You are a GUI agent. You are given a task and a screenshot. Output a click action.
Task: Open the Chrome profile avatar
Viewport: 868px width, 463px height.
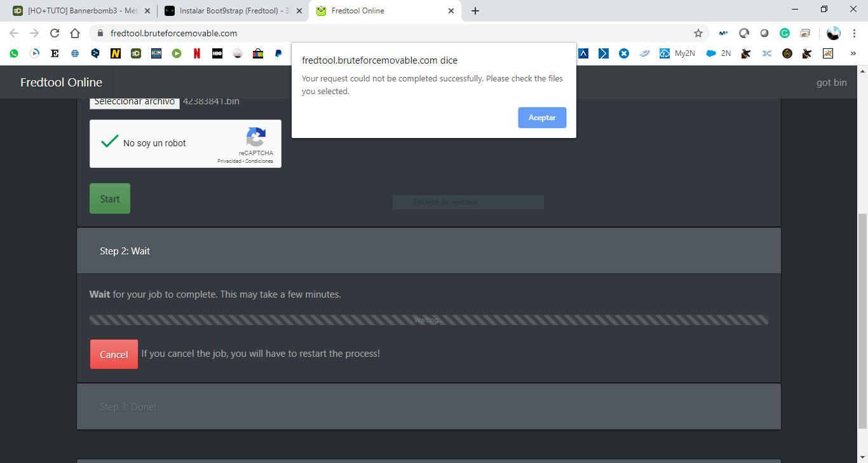click(x=834, y=33)
